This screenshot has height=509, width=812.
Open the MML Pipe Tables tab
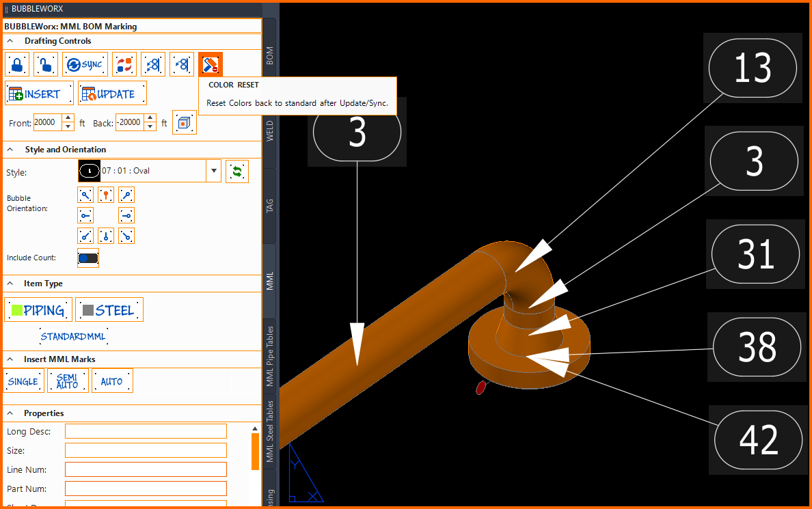click(270, 356)
